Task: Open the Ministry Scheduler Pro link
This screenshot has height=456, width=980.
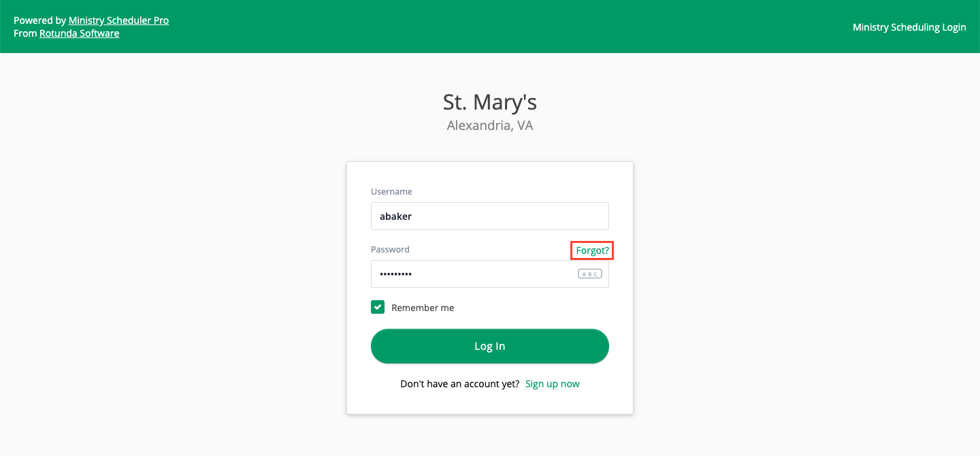Action: click(119, 20)
